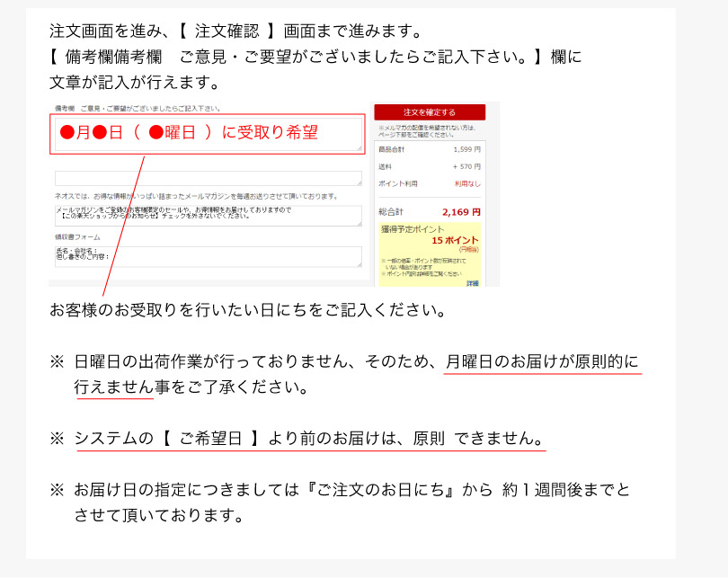The image size is (728, 578).
Task: Click the 総合計 2,169 円 amount
Action: point(461,212)
